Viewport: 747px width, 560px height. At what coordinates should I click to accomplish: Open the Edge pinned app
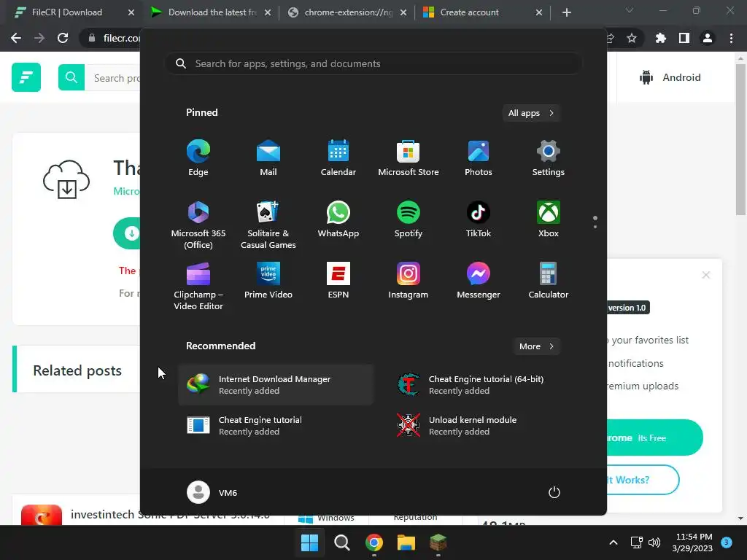coord(198,158)
